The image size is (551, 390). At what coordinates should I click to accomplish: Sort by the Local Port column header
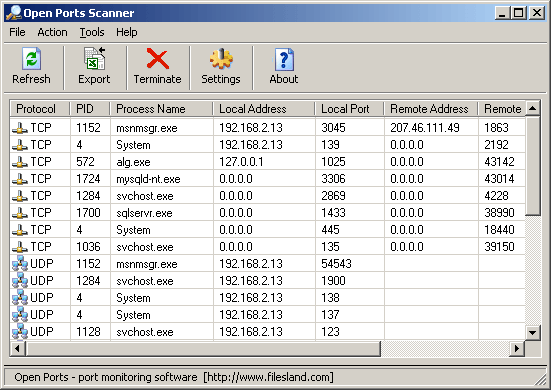click(x=350, y=109)
